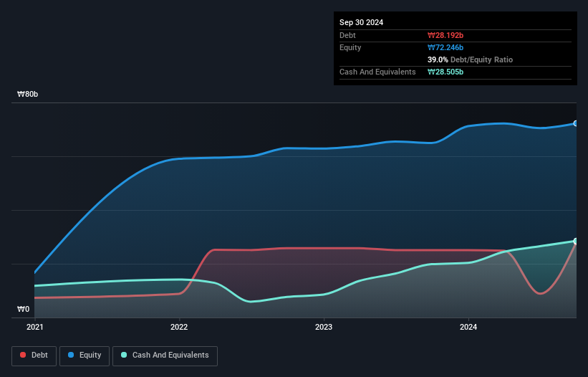Click the teal Cash endpoint marker
Image resolution: width=588 pixels, height=377 pixels.
(x=576, y=242)
